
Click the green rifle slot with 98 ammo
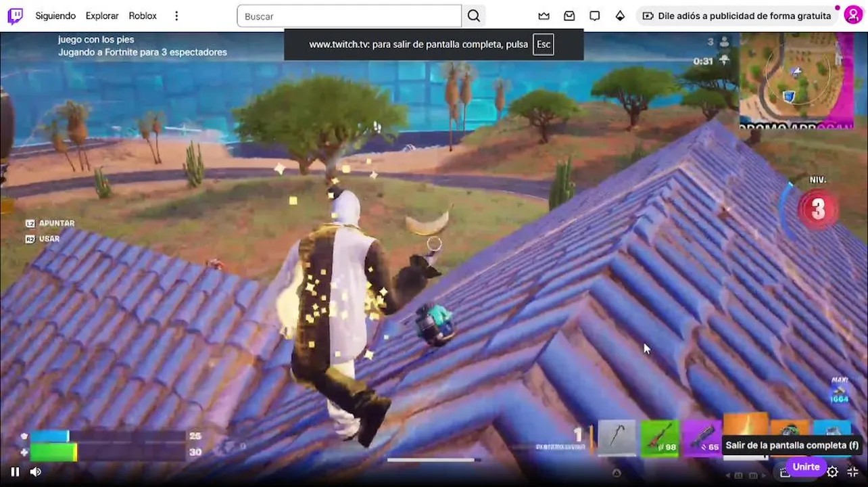pos(659,438)
